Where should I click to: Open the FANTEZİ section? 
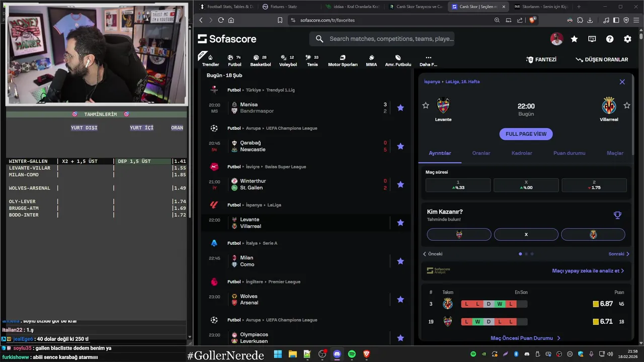[x=541, y=59]
